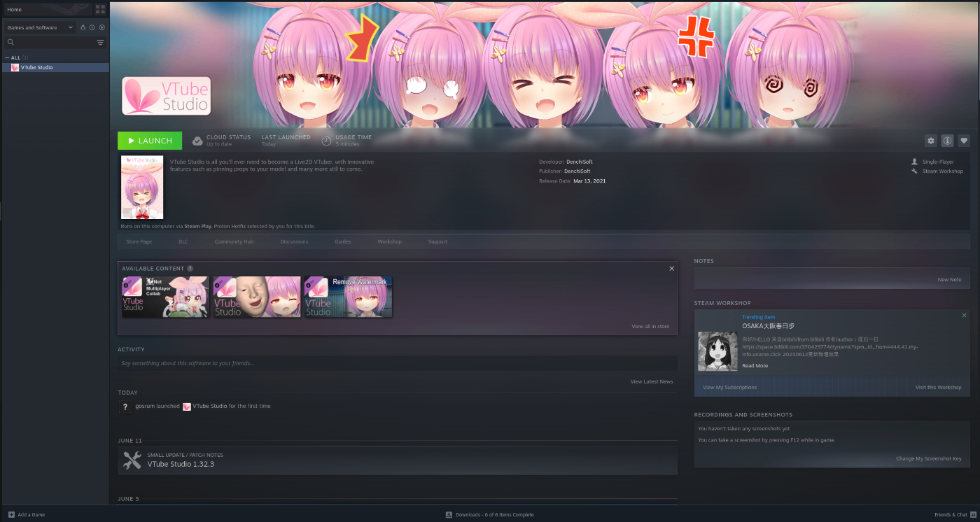Click the Usage Time clock icon
980x522 pixels.
[x=326, y=141]
